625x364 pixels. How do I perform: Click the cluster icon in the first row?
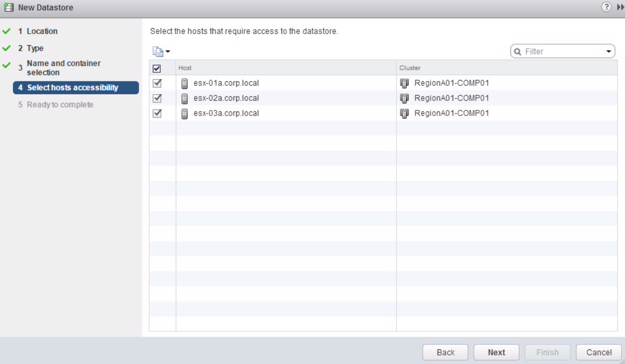coord(404,83)
